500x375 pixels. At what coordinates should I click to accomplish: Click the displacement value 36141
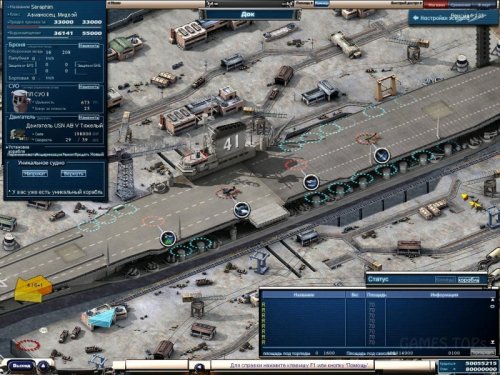(63, 33)
